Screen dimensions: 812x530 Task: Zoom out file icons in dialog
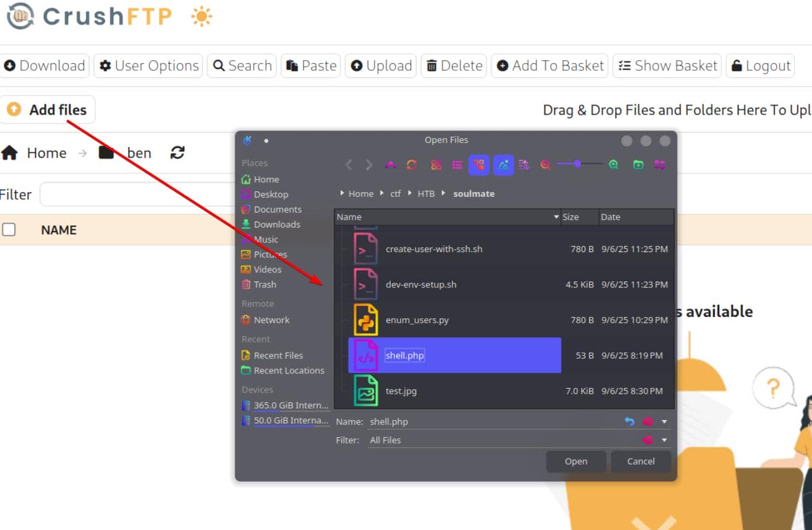[x=545, y=164]
